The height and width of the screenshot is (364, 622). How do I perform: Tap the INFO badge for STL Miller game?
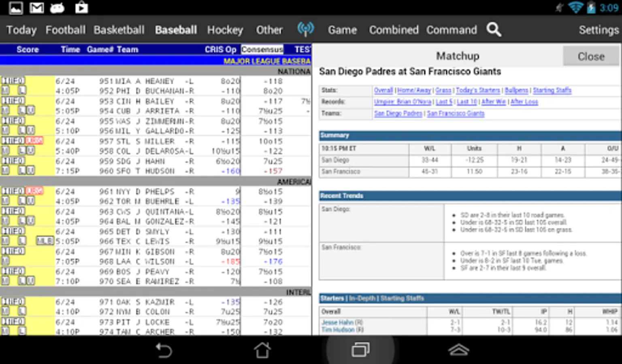tap(13, 141)
